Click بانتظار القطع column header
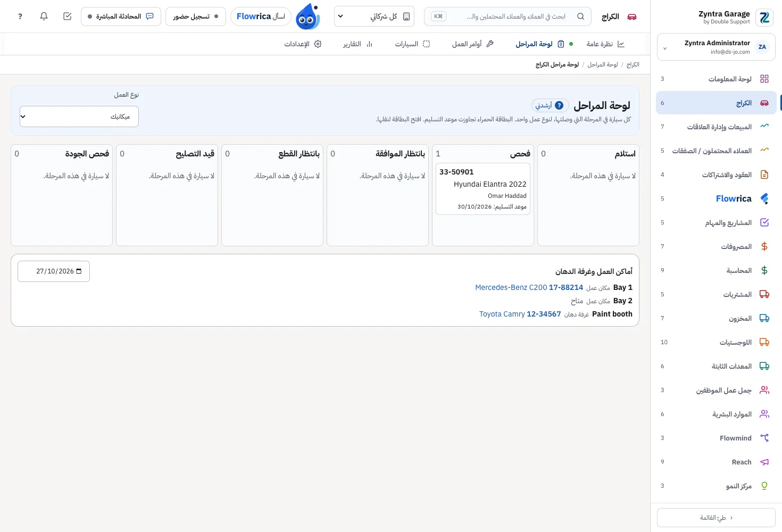The height and width of the screenshot is (532, 782). pyautogui.click(x=299, y=154)
